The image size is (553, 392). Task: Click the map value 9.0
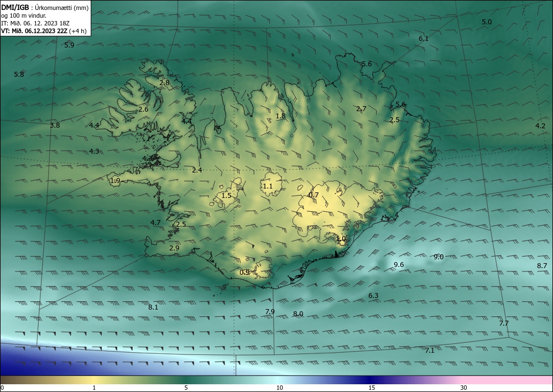point(439,257)
